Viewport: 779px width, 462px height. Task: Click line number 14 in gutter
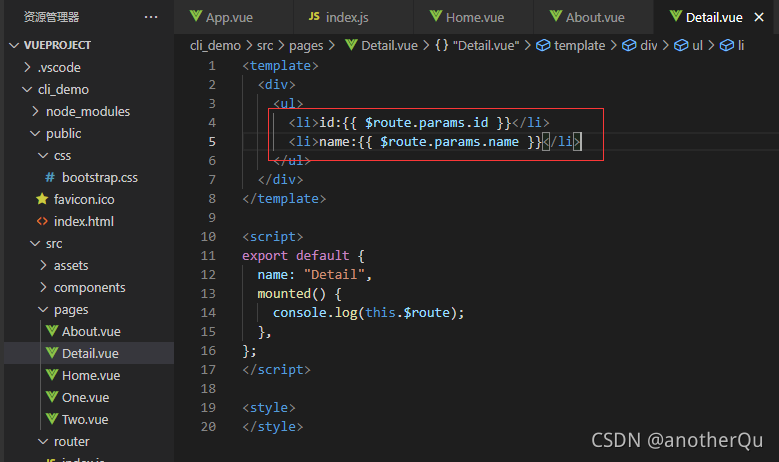(208, 312)
